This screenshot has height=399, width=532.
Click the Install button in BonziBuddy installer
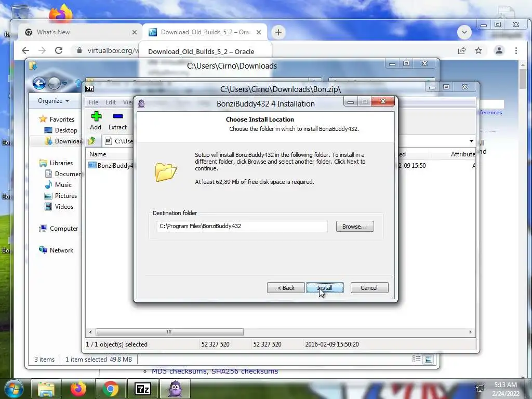point(325,288)
